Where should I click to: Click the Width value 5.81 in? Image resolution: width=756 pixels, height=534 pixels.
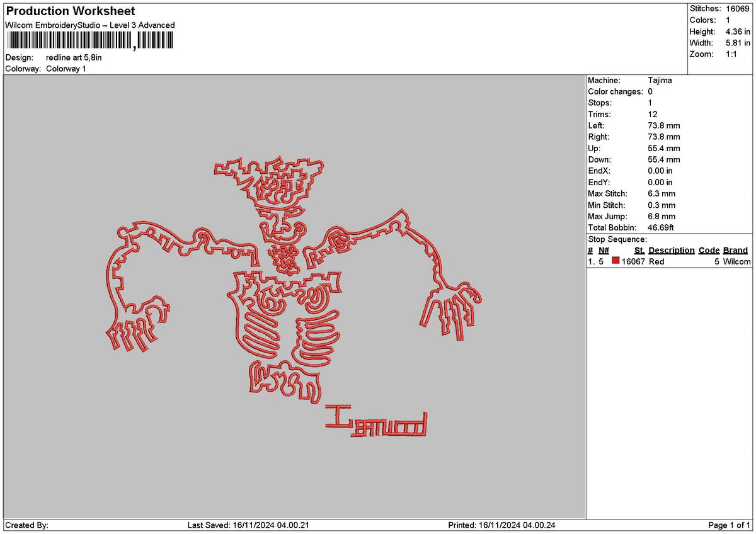point(738,43)
